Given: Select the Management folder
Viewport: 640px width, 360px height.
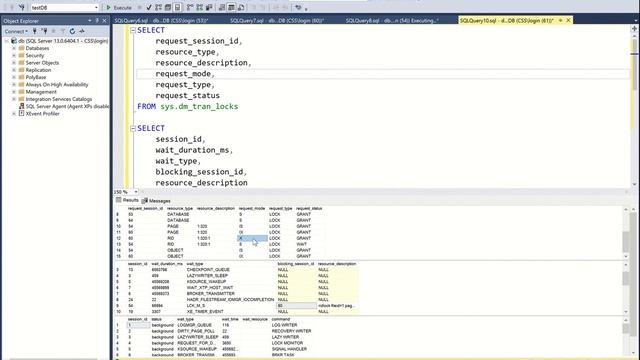Looking at the screenshot, I should click(41, 92).
